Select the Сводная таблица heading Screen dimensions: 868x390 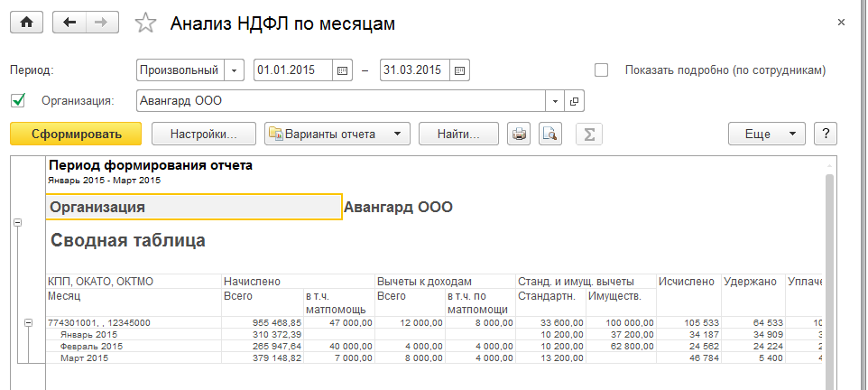point(128,240)
